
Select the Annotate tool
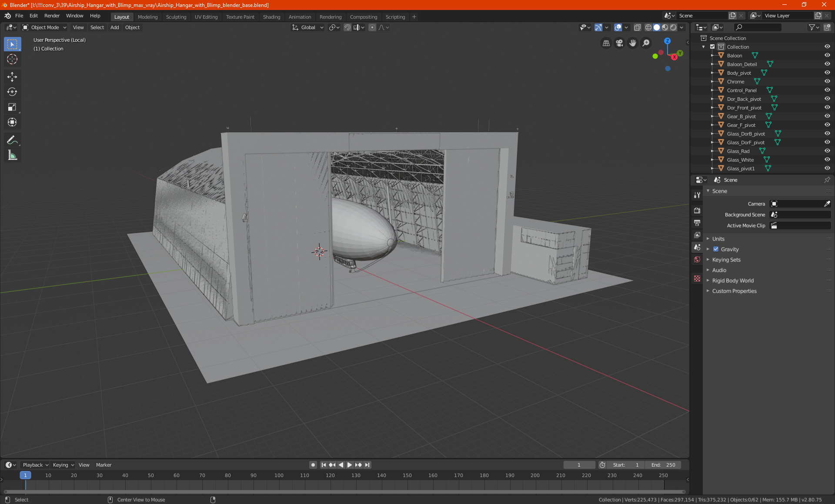[x=12, y=140]
